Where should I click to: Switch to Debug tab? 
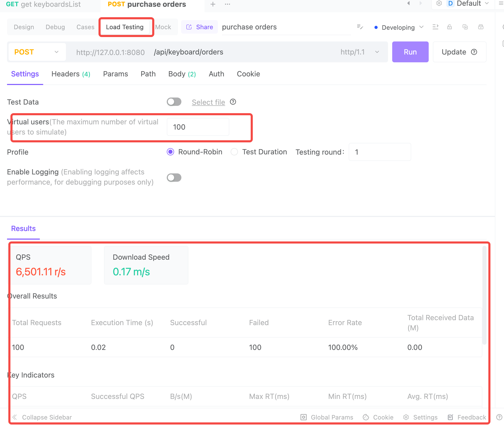(55, 27)
